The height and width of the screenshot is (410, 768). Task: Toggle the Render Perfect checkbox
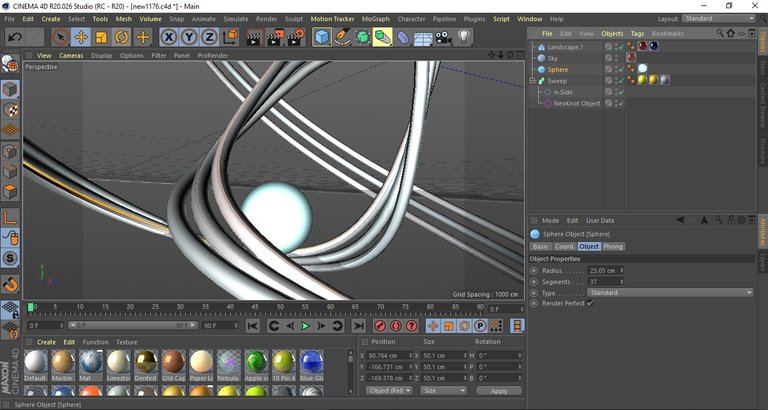pos(590,303)
